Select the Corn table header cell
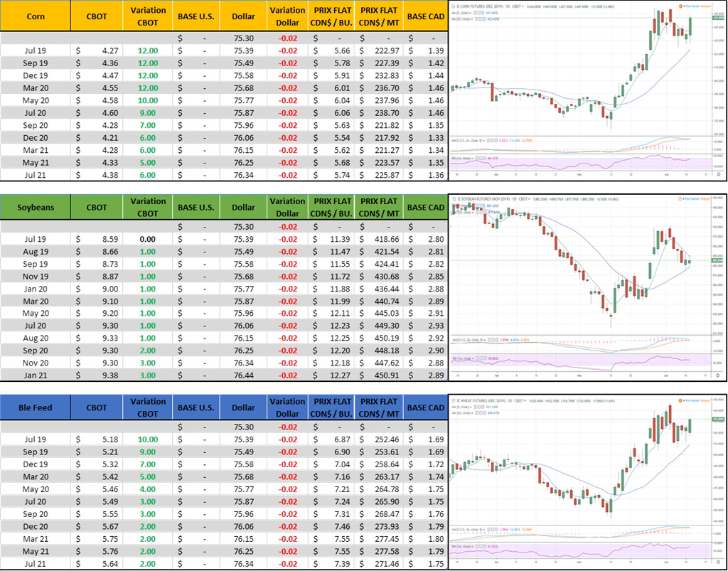This screenshot has height=571, width=728. pos(36,16)
